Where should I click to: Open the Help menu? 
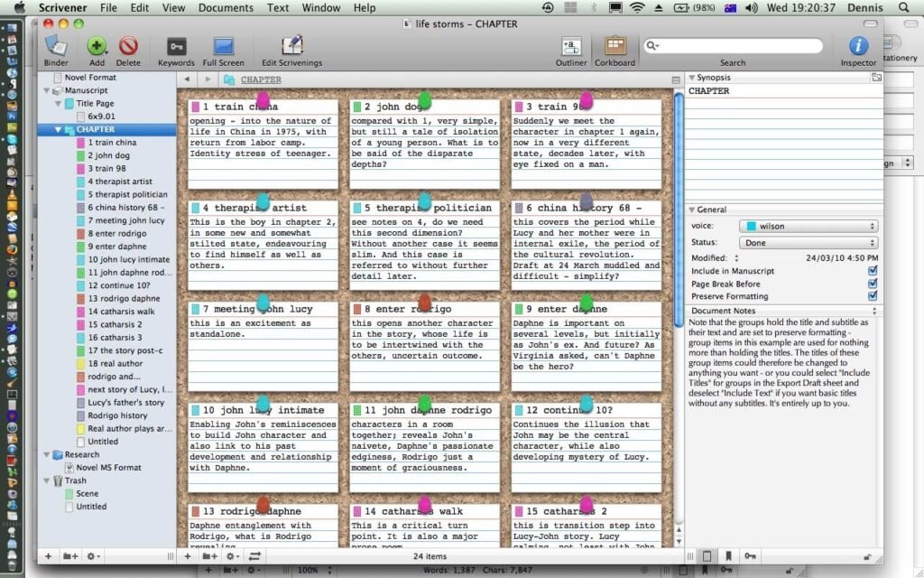(365, 7)
